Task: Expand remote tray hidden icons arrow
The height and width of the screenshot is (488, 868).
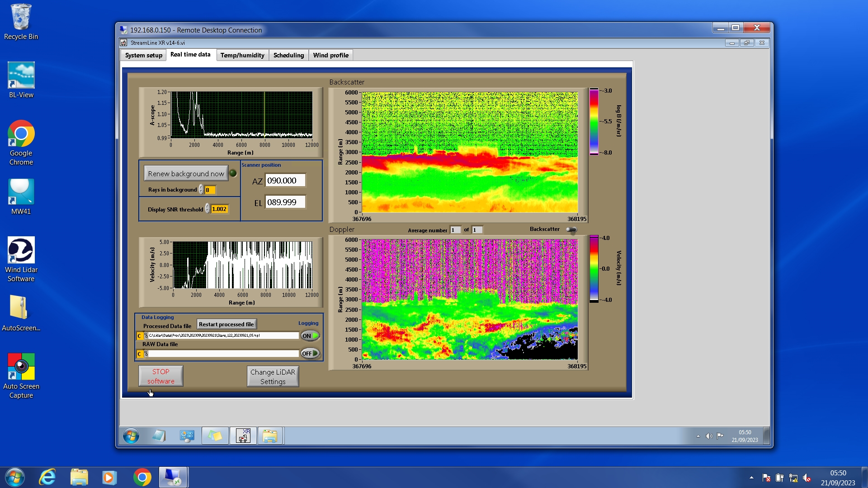Action: pos(698,436)
